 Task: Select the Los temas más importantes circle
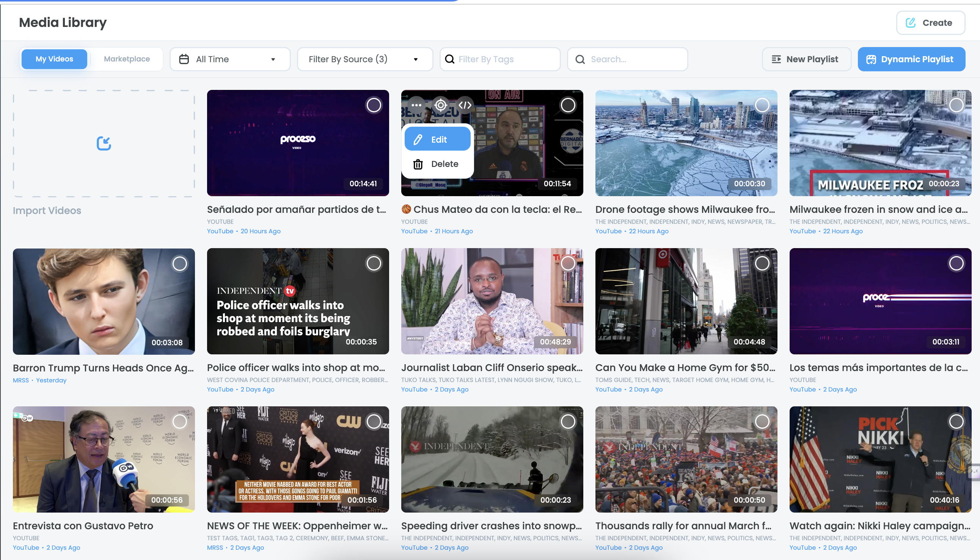956,263
